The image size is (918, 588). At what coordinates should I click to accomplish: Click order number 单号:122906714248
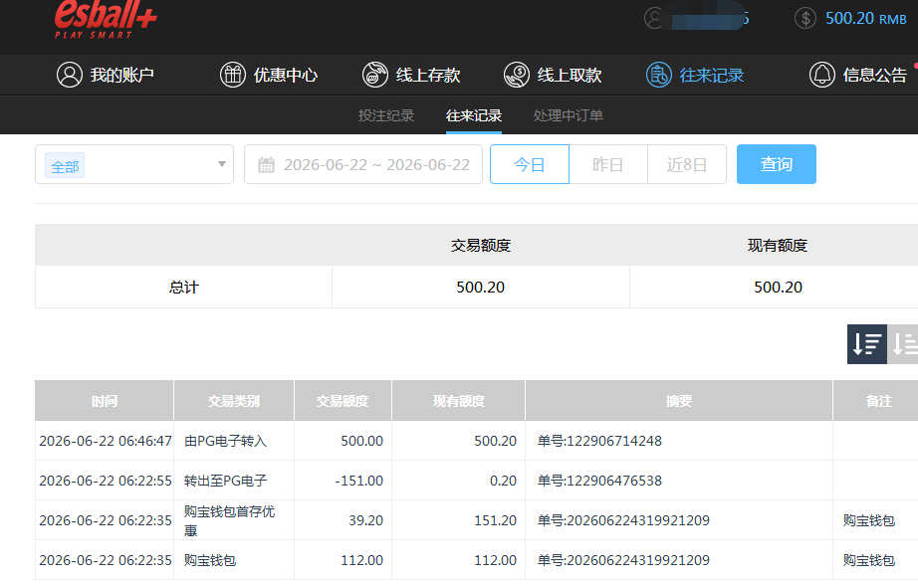tap(599, 441)
